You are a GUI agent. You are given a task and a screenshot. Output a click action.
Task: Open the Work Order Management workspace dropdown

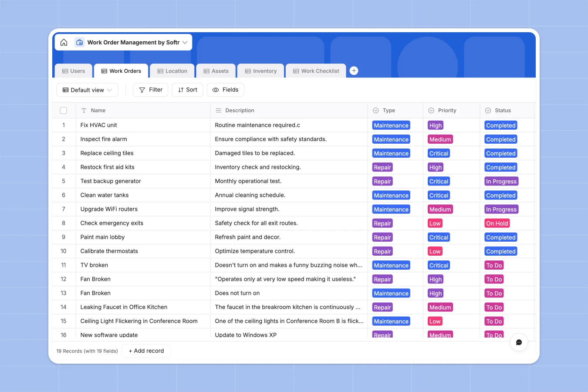(186, 42)
